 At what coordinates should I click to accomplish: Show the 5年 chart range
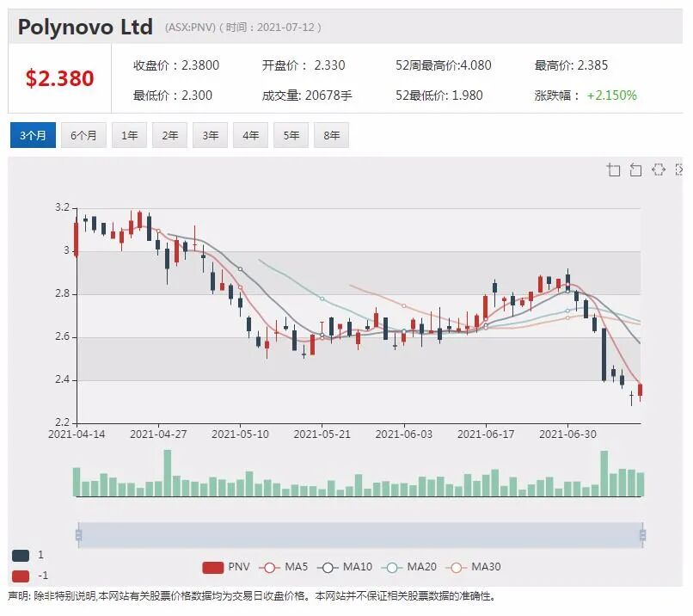291,135
